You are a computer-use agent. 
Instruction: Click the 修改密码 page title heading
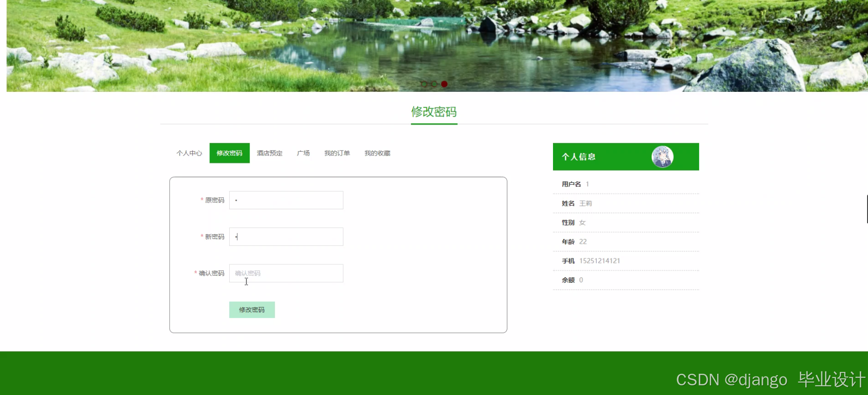(434, 112)
